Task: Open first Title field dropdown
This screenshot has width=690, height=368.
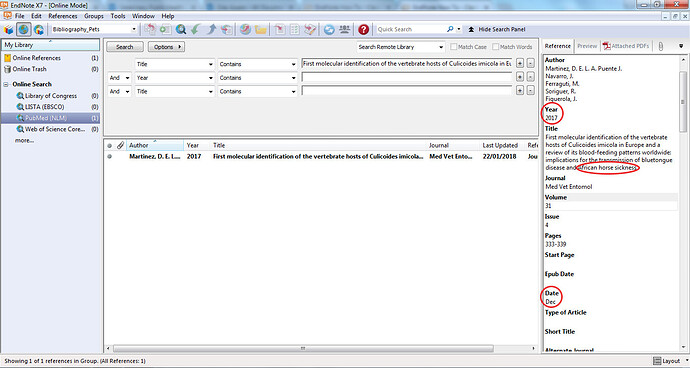Action: tap(210, 64)
